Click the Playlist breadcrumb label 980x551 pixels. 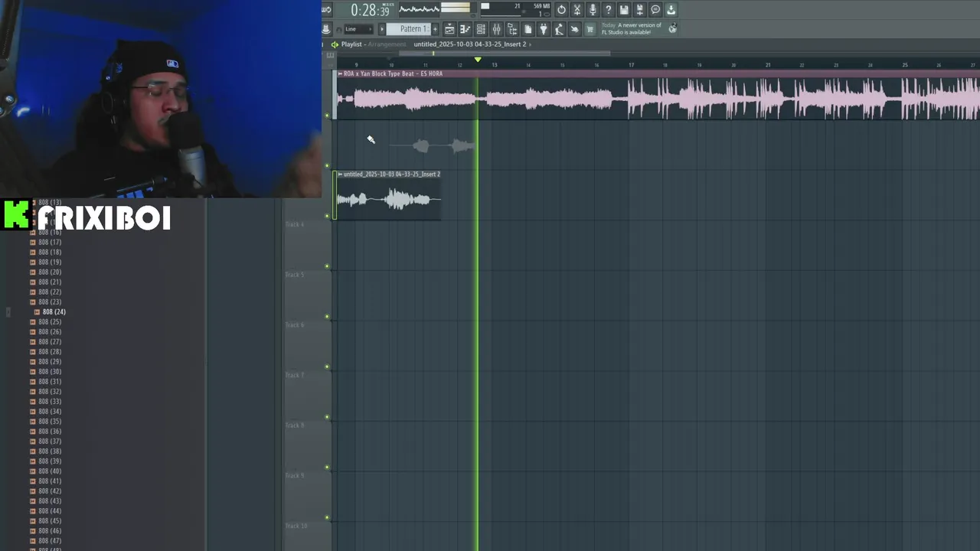click(351, 44)
